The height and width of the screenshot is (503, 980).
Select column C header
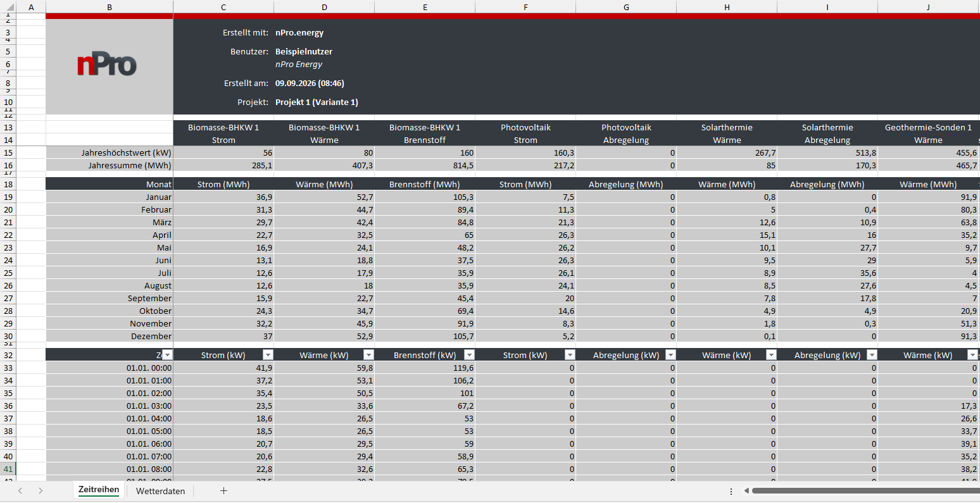(x=223, y=7)
